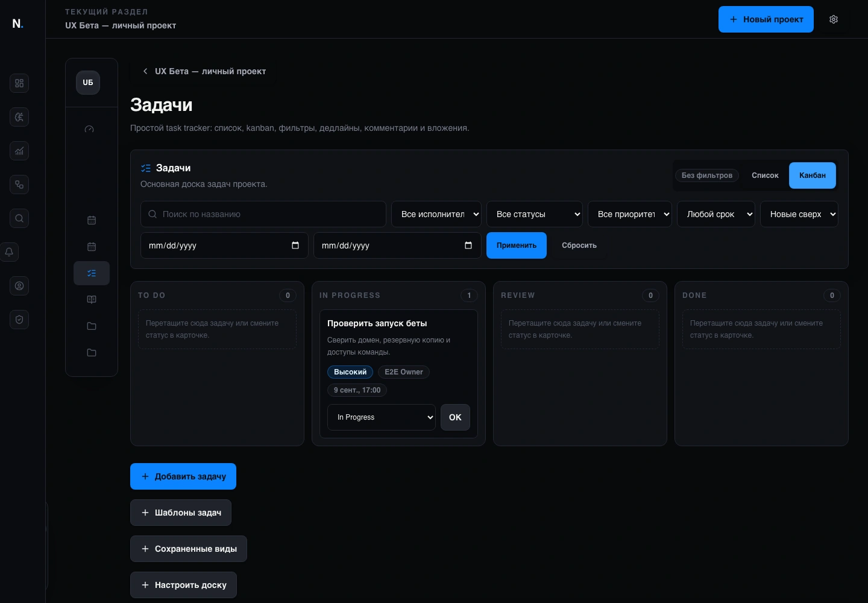868x603 pixels.
Task: Expand the 'Все приоритеты' dropdown
Action: pyautogui.click(x=630, y=214)
